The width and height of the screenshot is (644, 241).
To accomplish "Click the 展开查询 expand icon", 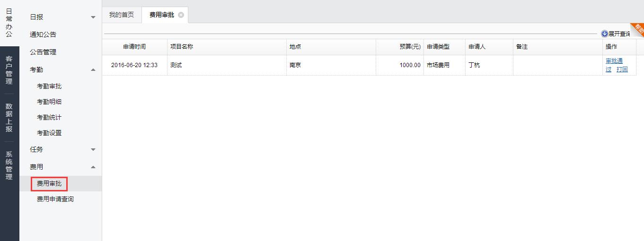I will pos(604,34).
